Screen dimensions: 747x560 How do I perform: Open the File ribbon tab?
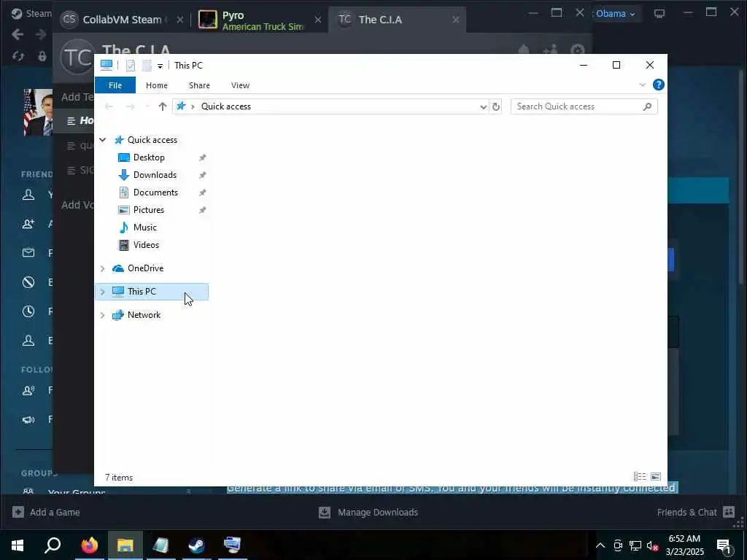click(115, 85)
